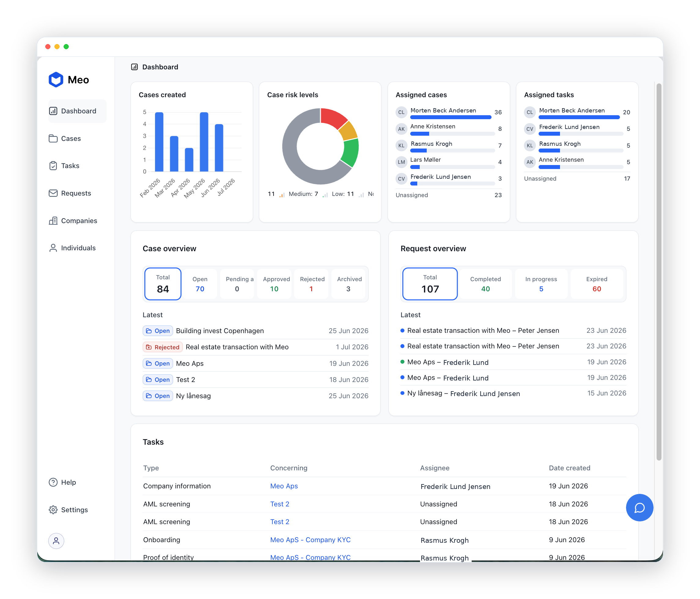
Task: Click the Tasks clipboard icon
Action: (53, 166)
